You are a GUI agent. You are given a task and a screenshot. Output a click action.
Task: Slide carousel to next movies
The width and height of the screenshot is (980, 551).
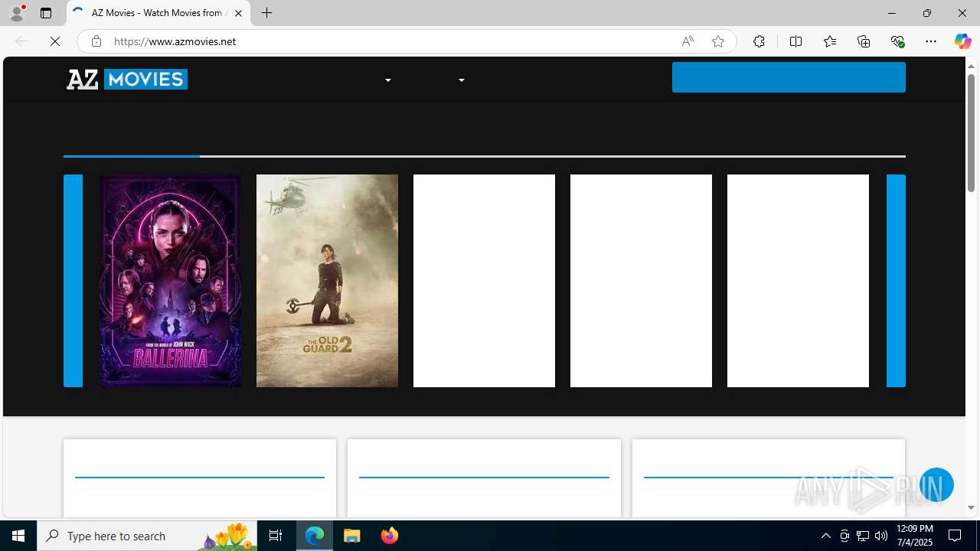click(x=896, y=281)
